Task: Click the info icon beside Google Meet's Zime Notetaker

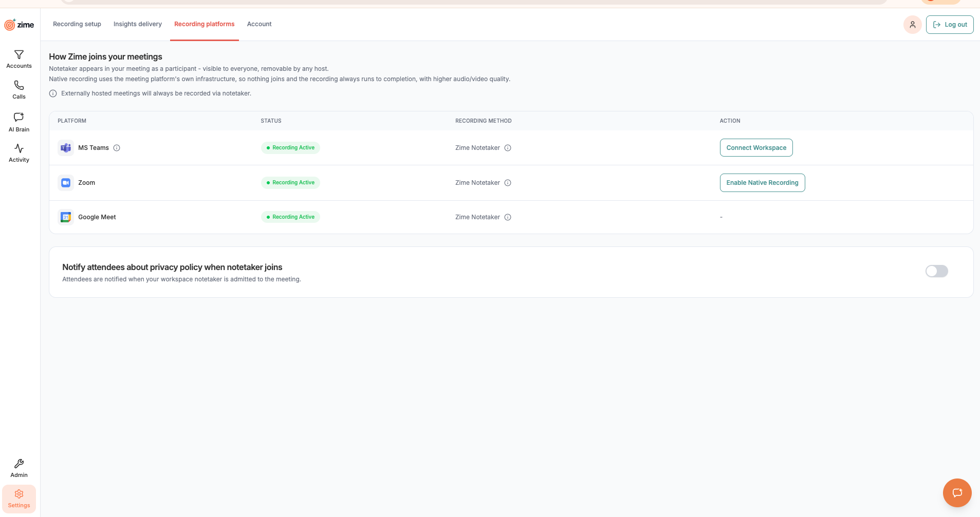Action: 508,217
